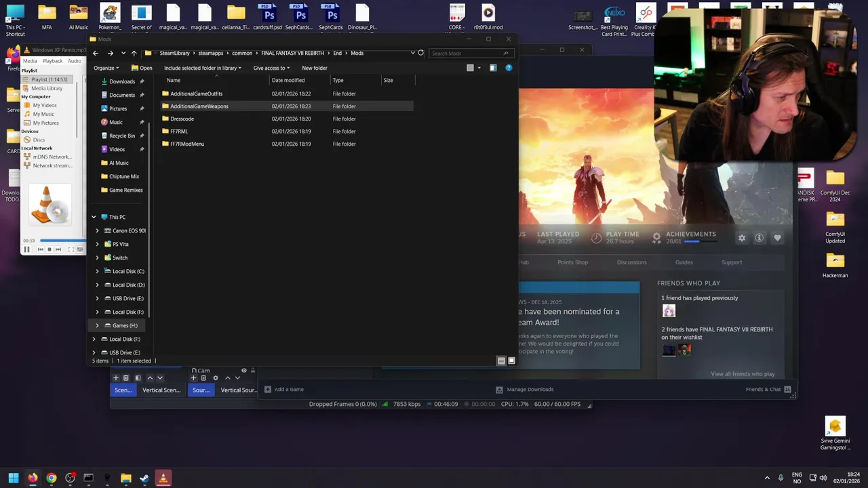This screenshot has height=488, width=868.
Task: Open Windows Start menu
Action: click(x=14, y=478)
